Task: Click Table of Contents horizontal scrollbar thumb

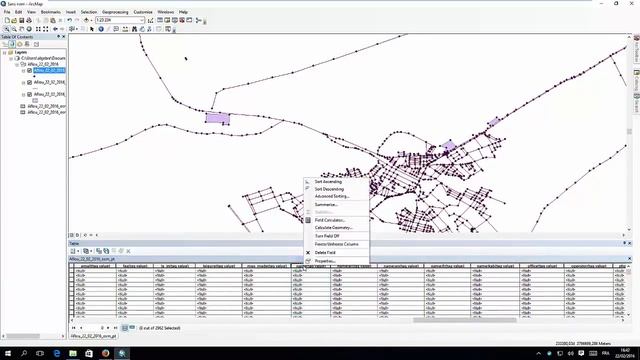Action: pyautogui.click(x=23, y=336)
